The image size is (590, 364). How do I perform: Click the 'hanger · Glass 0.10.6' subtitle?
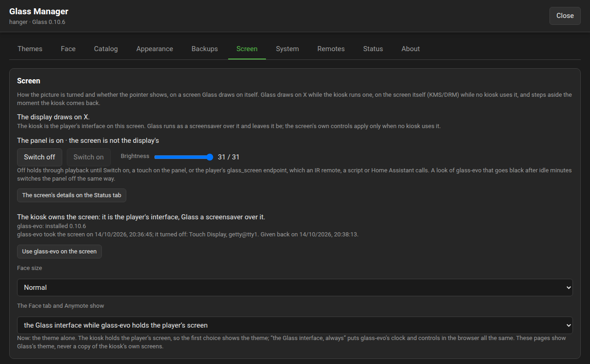pyautogui.click(x=37, y=22)
